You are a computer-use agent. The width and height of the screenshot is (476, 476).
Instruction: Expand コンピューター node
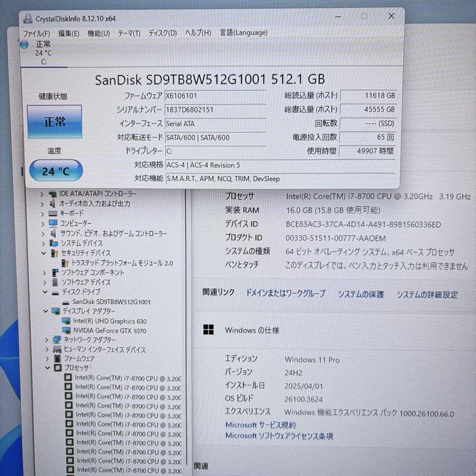[43, 224]
